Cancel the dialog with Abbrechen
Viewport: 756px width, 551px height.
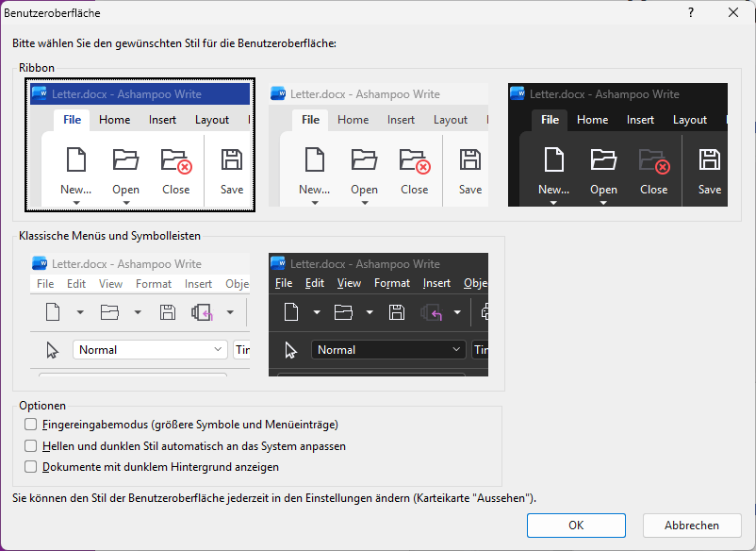[692, 526]
